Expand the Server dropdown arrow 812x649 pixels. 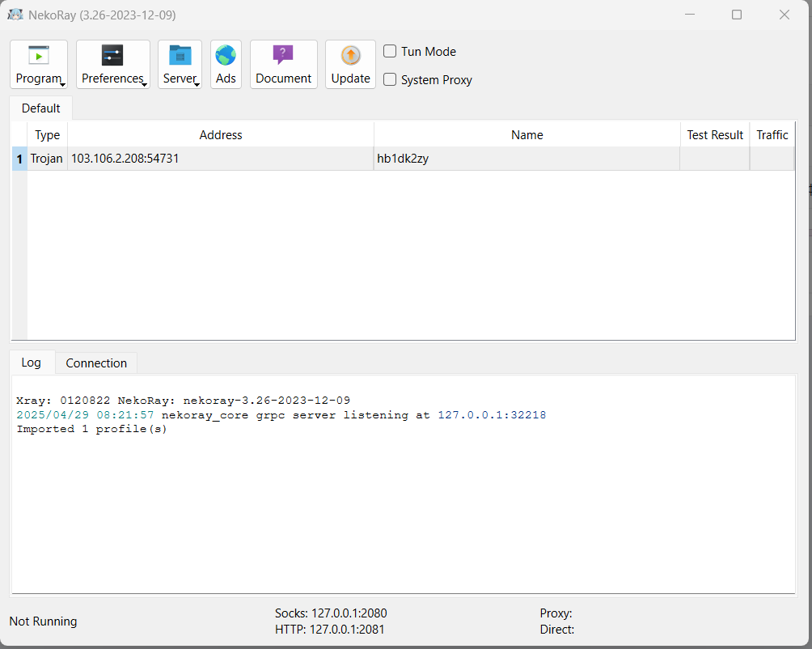(x=197, y=85)
